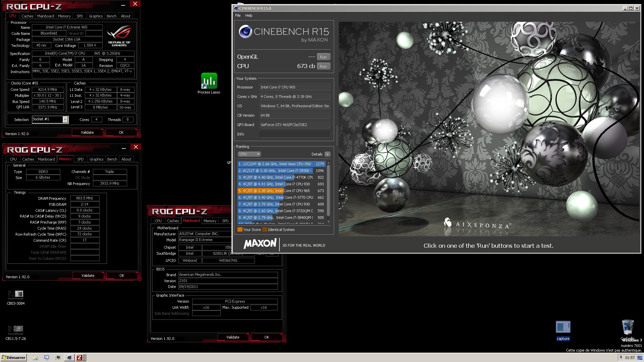The image size is (644, 362).
Task: Open the File menu in Cinebench
Action: tap(238, 15)
